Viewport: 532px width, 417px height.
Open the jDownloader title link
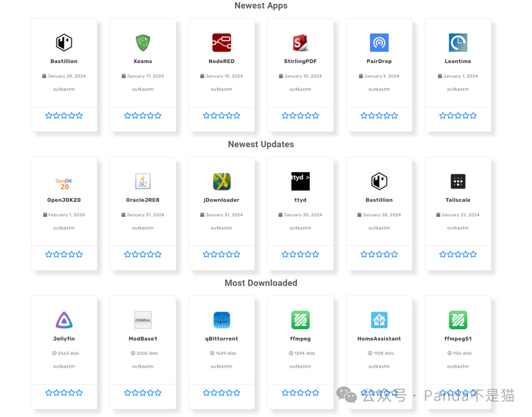click(222, 200)
